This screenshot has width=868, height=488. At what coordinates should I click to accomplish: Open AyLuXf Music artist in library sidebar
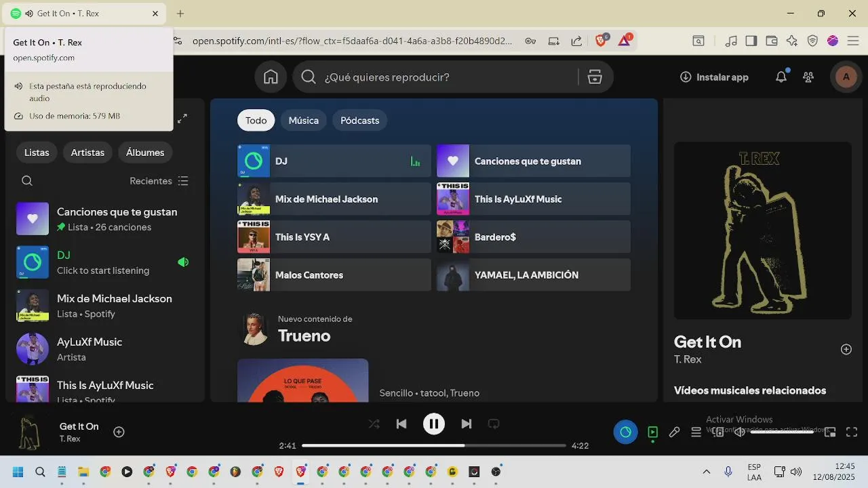point(105,349)
